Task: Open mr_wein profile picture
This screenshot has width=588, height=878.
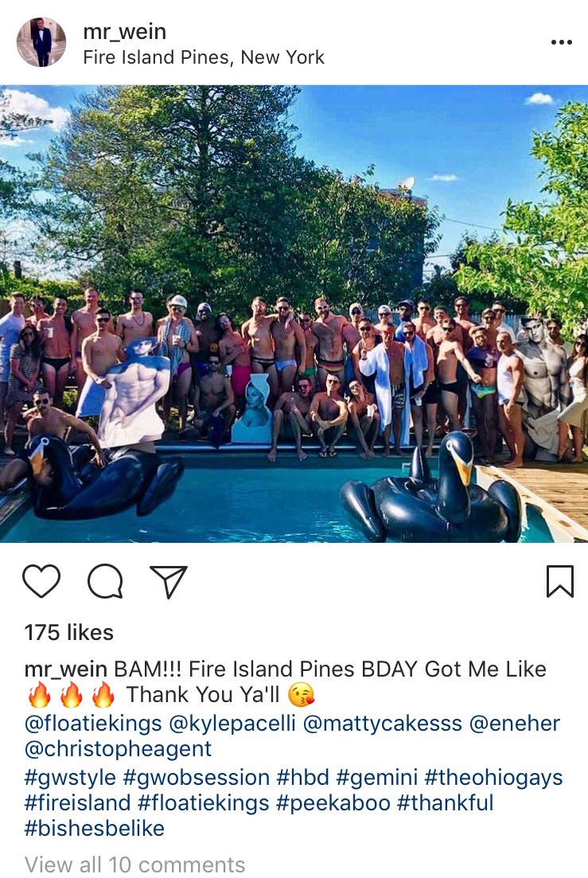Action: pos(41,42)
